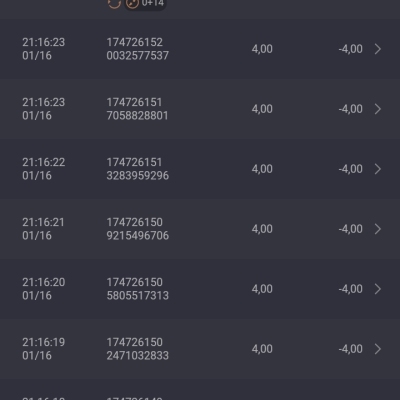This screenshot has width=400, height=400.
Task: Click order number ending 9215496706
Action: 138,229
